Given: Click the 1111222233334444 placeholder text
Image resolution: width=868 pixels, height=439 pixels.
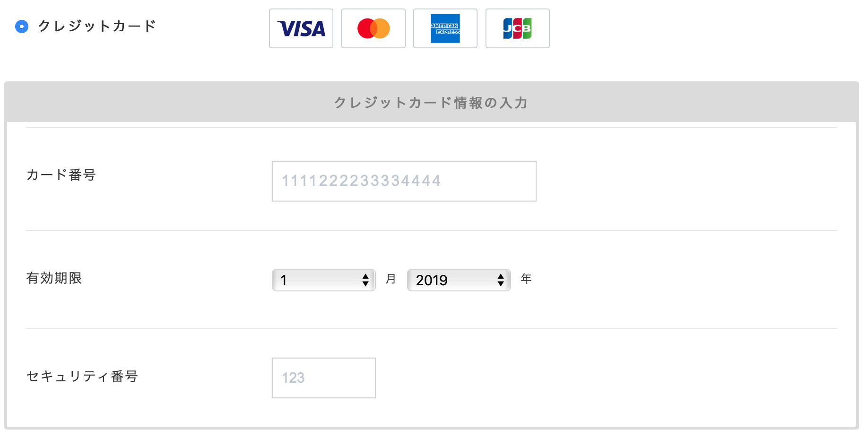Looking at the screenshot, I should pyautogui.click(x=362, y=181).
